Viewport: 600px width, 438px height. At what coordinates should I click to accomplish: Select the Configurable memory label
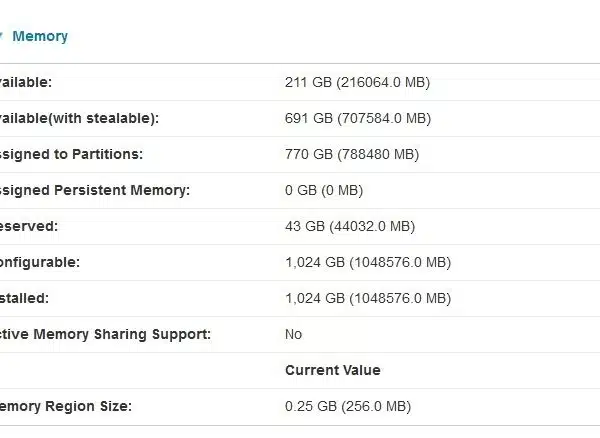40,262
